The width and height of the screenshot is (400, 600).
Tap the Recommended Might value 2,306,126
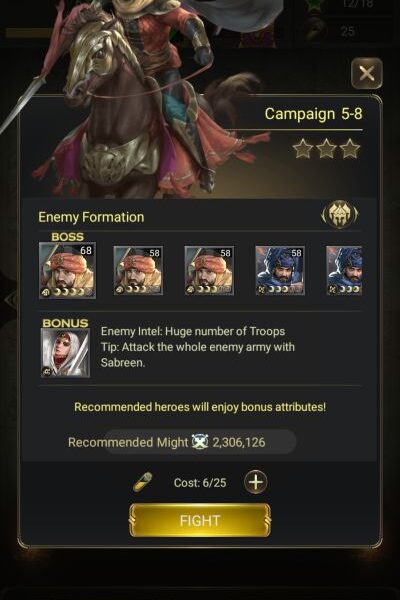[x=238, y=442]
